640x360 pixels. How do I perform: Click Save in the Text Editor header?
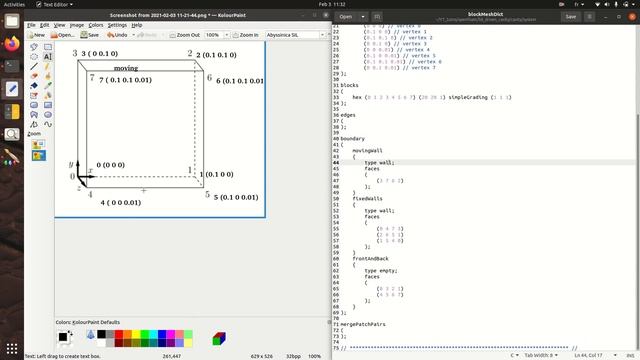(x=571, y=17)
